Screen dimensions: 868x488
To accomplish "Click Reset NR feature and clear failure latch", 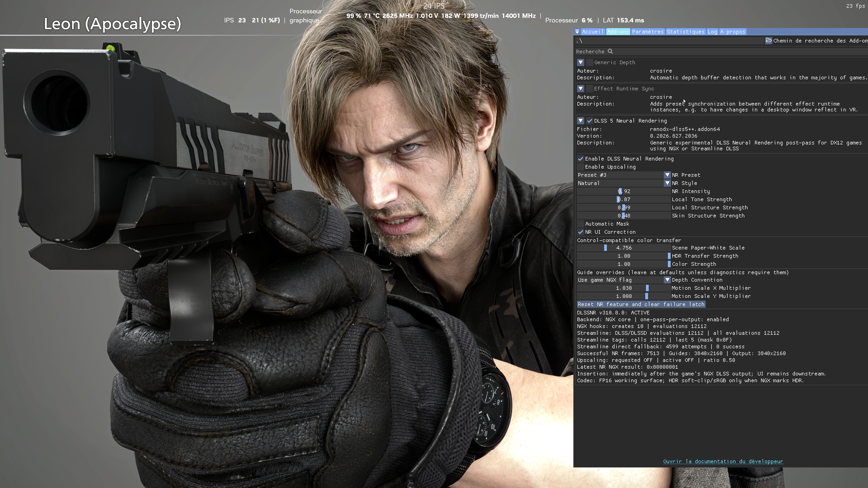I will click(641, 304).
